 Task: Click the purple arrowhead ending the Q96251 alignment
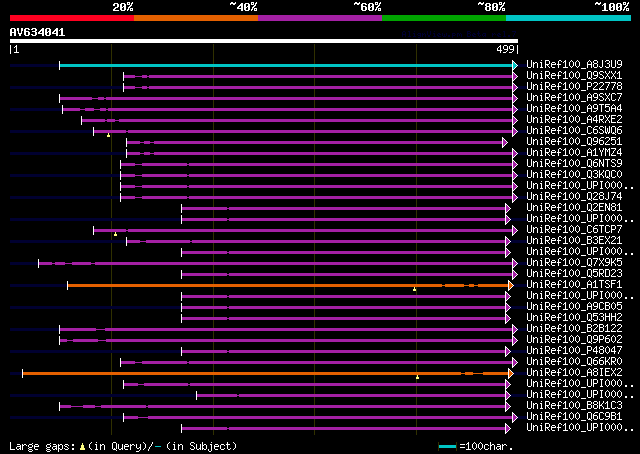click(x=505, y=142)
